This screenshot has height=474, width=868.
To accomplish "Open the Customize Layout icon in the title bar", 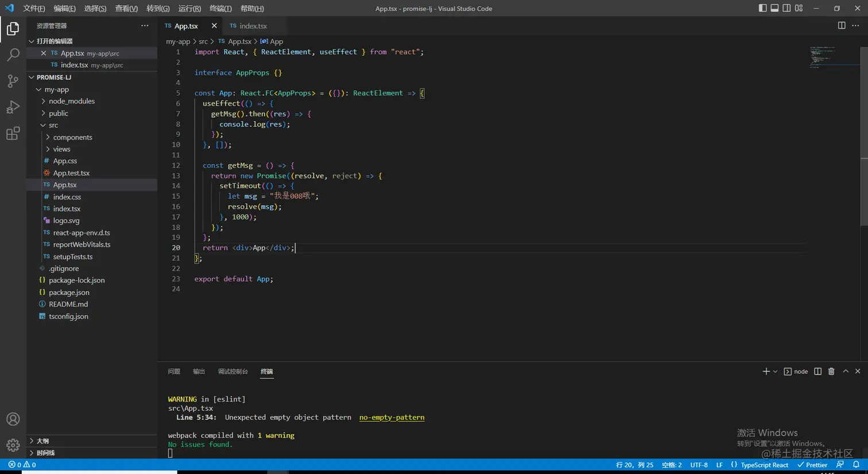I will click(x=799, y=8).
